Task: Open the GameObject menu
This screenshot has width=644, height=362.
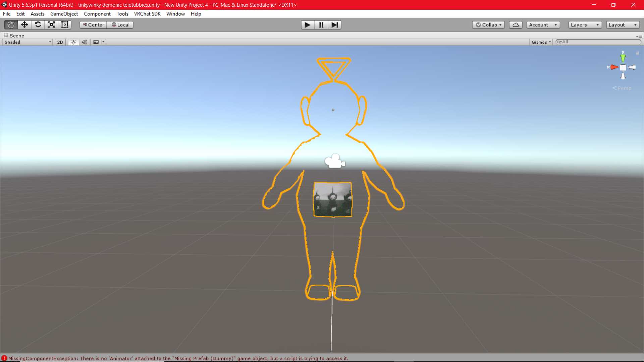Action: point(64,14)
